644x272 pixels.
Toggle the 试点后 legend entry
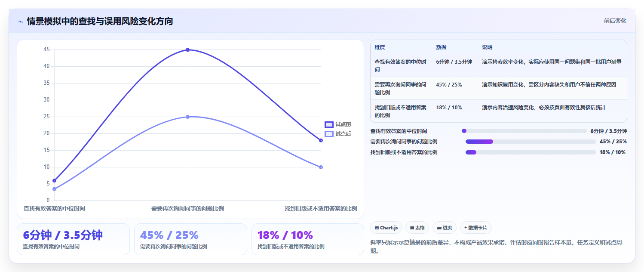tap(338, 134)
